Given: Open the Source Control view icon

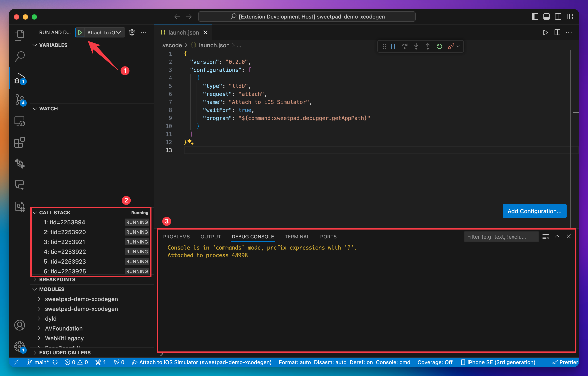Looking at the screenshot, I should 19,99.
